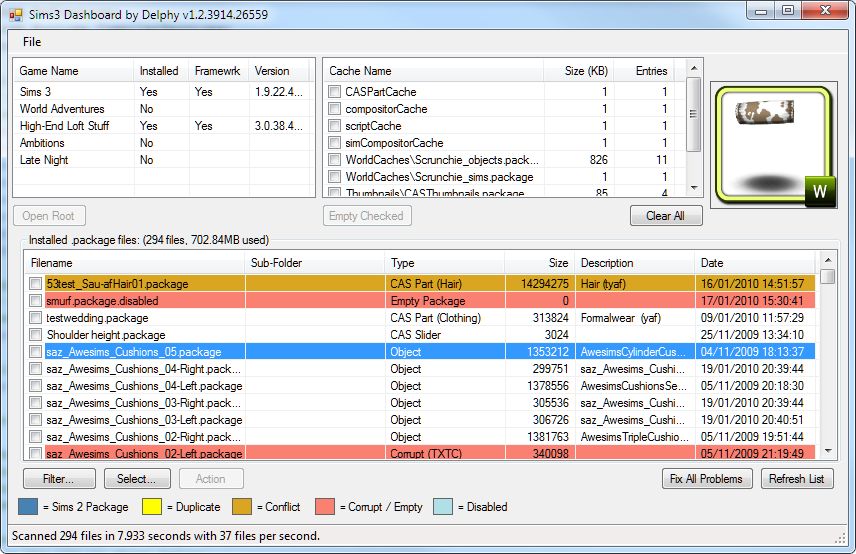The width and height of the screenshot is (856, 554).
Task: Check the Scrunchie_sims.package cache checkbox
Action: [x=335, y=177]
